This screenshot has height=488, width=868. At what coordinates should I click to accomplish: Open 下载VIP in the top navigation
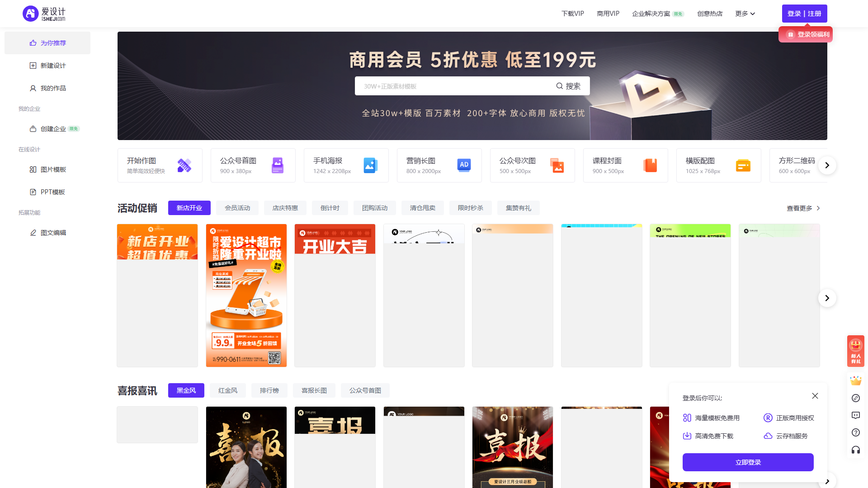click(573, 14)
